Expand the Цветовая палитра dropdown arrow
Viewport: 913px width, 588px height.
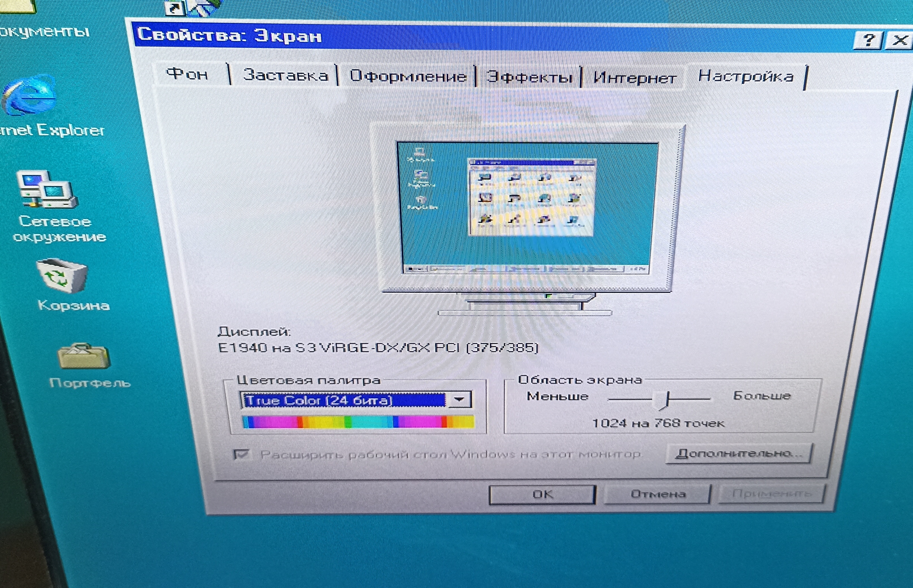point(459,400)
